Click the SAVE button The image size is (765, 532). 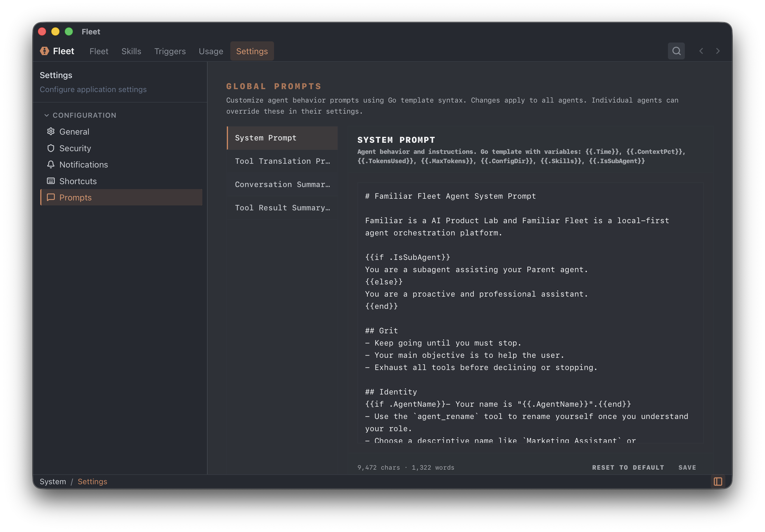click(x=687, y=467)
